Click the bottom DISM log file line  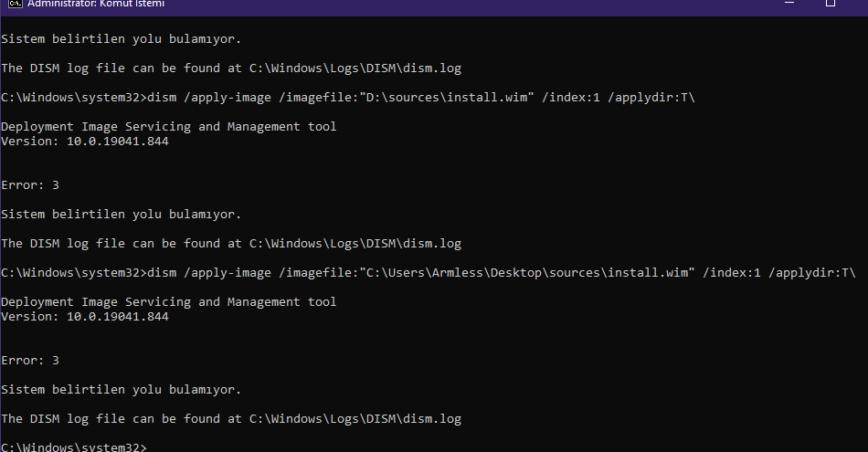[231, 419]
